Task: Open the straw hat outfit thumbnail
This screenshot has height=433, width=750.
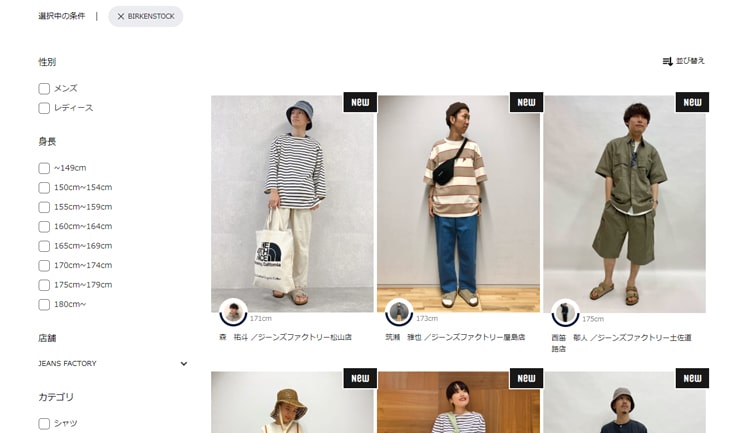Action: [292, 402]
